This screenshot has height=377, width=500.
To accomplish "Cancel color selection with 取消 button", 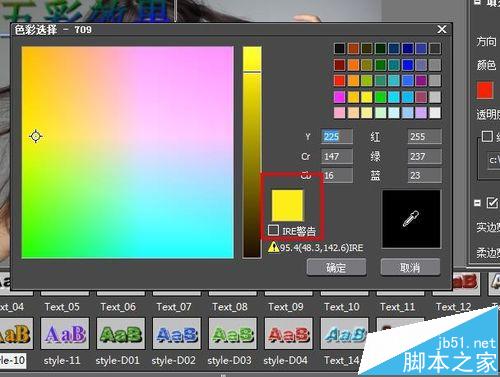I will click(410, 267).
